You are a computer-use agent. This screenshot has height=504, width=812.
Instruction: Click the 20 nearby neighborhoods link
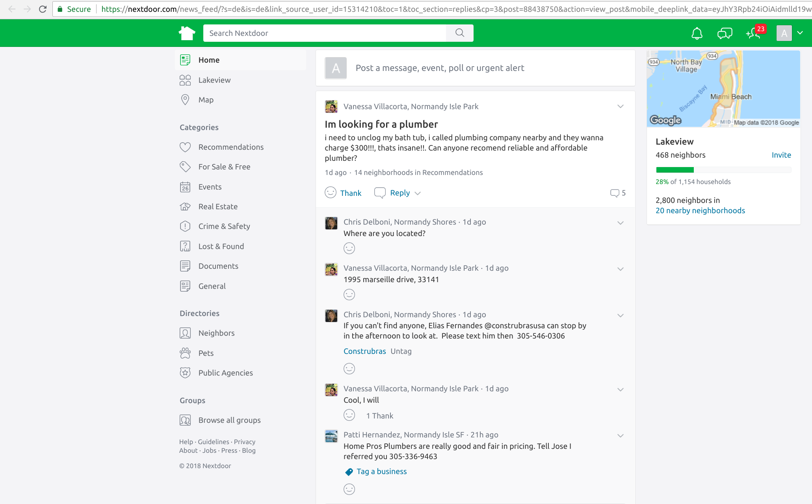[700, 210]
